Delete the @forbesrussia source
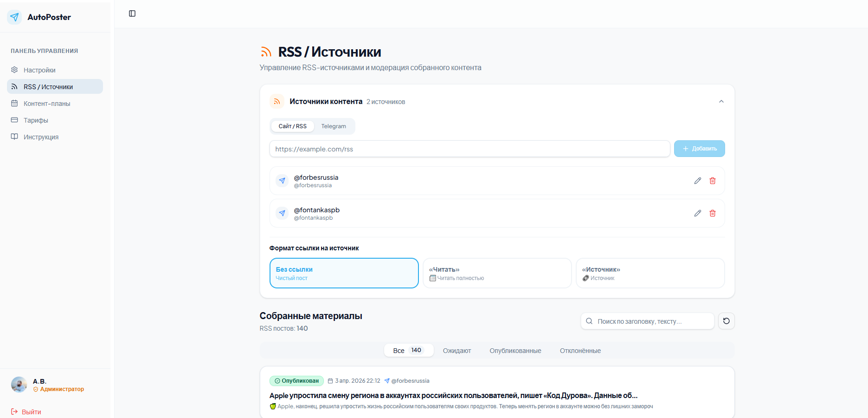Screen dimensions: 868x418 tap(713, 181)
